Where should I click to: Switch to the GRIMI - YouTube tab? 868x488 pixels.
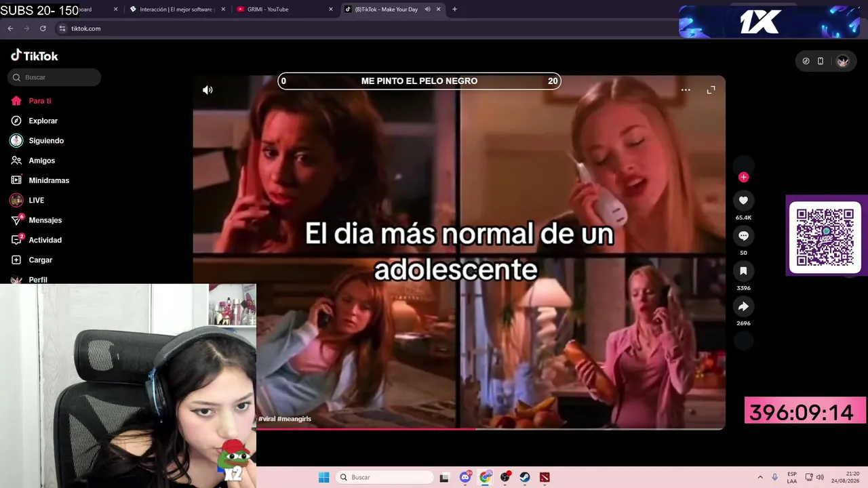[284, 9]
